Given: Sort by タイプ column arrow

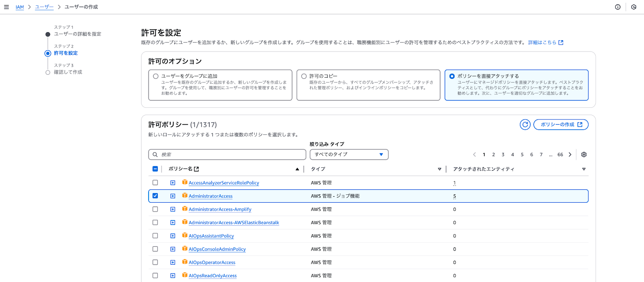Looking at the screenshot, I should tap(440, 169).
